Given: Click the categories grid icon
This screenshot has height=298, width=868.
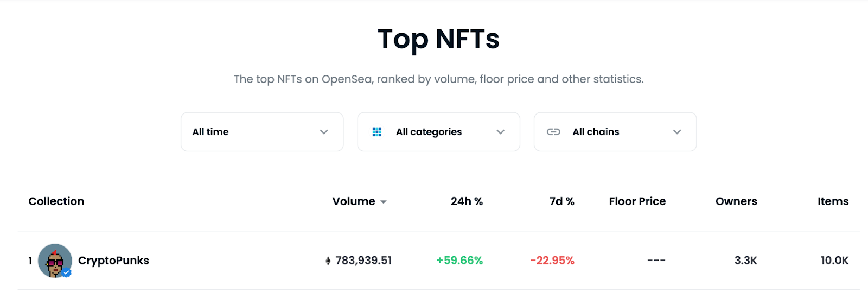Looking at the screenshot, I should [377, 132].
